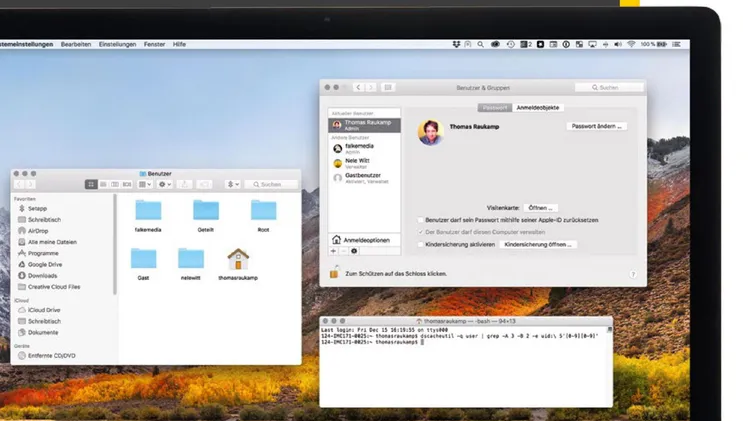Screen dimensions: 750x421
Task: Switch Finder to column view
Action: [115, 184]
